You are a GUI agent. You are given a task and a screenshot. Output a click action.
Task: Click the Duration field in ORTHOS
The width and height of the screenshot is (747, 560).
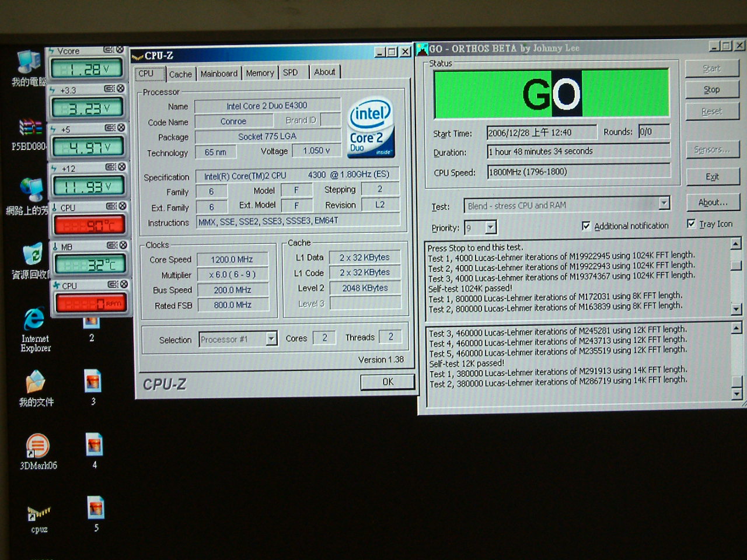578,151
